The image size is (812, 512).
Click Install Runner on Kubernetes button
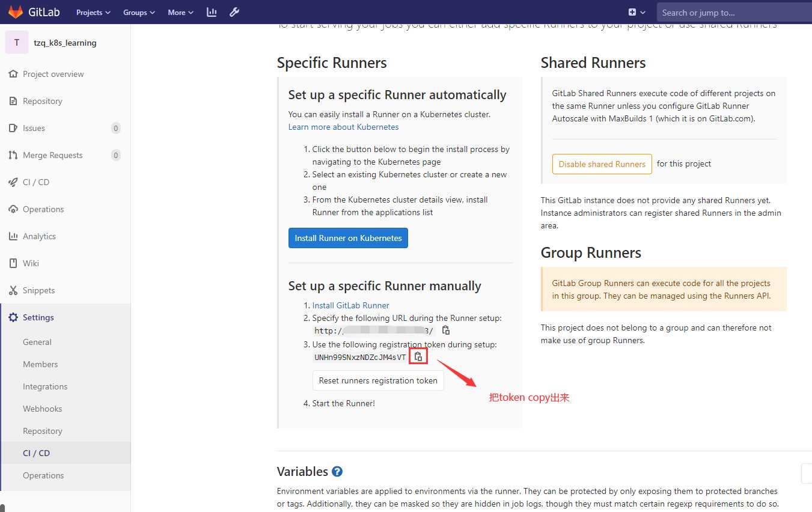[348, 238]
